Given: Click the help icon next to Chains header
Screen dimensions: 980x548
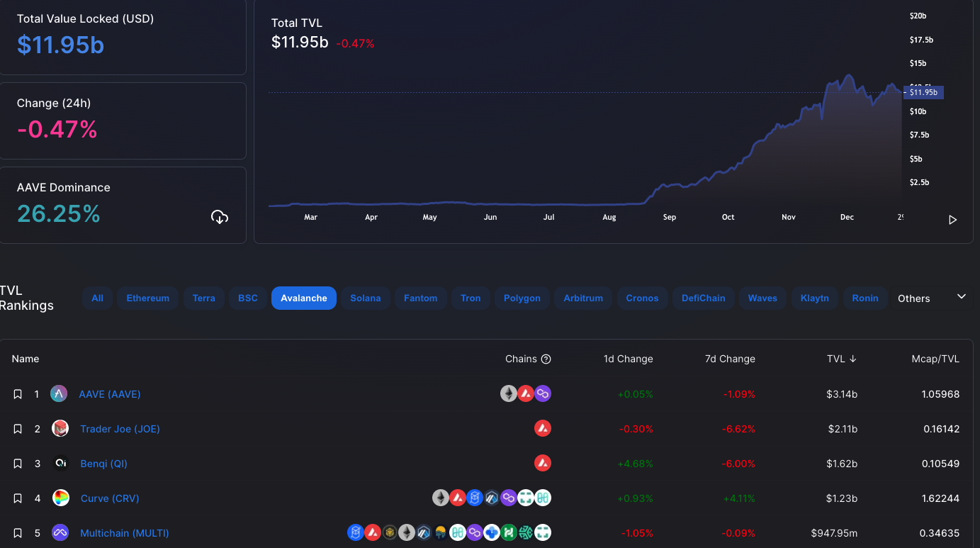Looking at the screenshot, I should coord(546,359).
